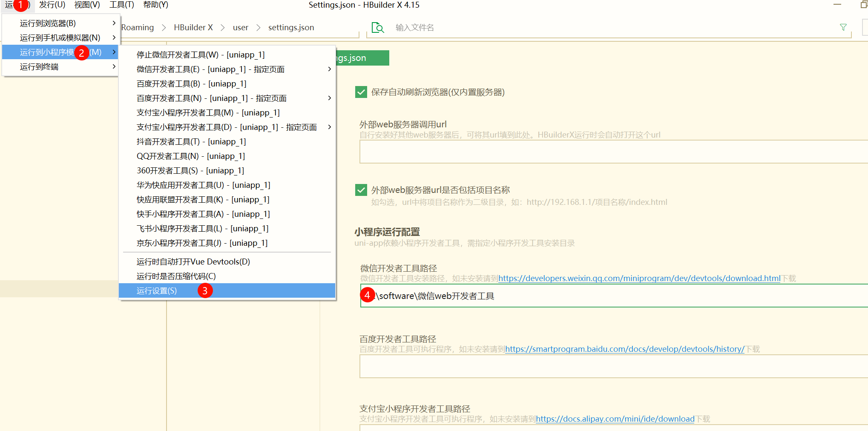Select 快手小程序开发者工具(A) - [uniapp_1]
The width and height of the screenshot is (868, 431).
pyautogui.click(x=227, y=214)
